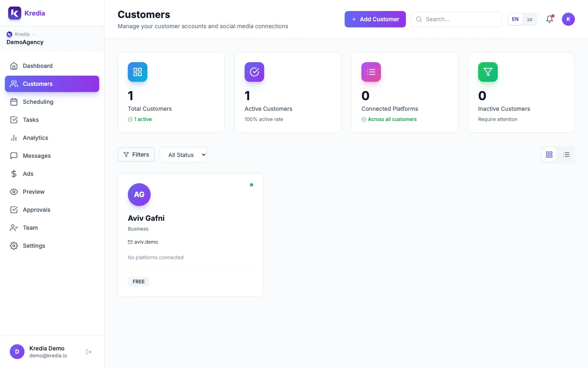Click the "Across all customers" text
The width and height of the screenshot is (588, 368).
[x=392, y=119]
